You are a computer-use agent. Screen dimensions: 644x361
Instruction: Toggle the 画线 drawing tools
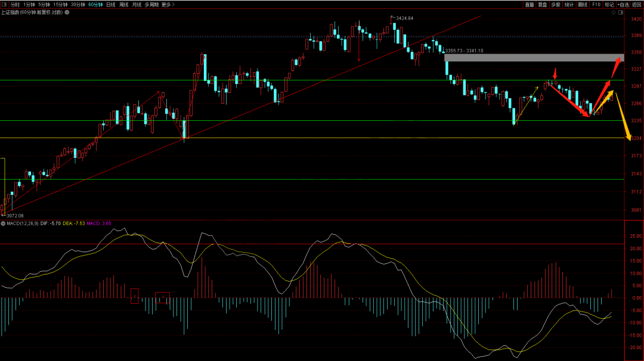tap(582, 4)
